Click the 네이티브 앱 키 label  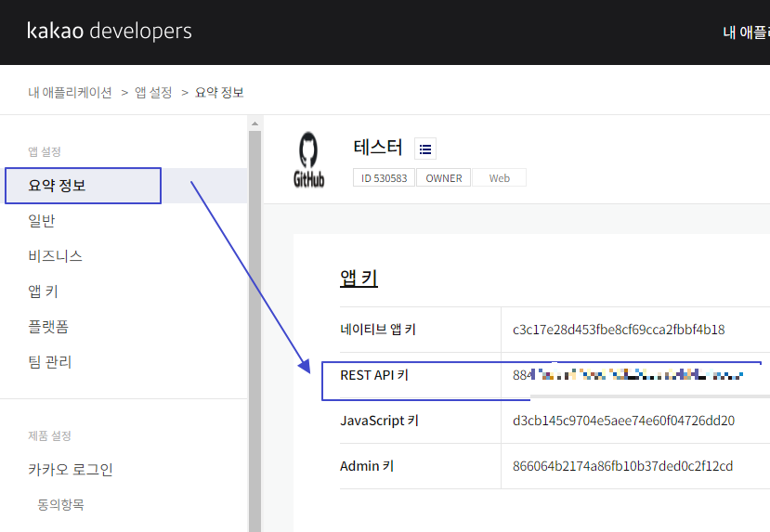point(378,330)
